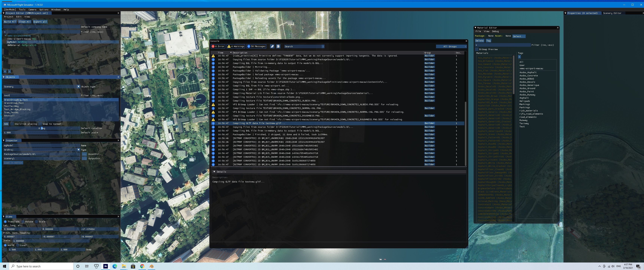Viewport: 644px width, 270px height.
Task: Open Cortana from the Windows taskbar
Action: pos(78,266)
